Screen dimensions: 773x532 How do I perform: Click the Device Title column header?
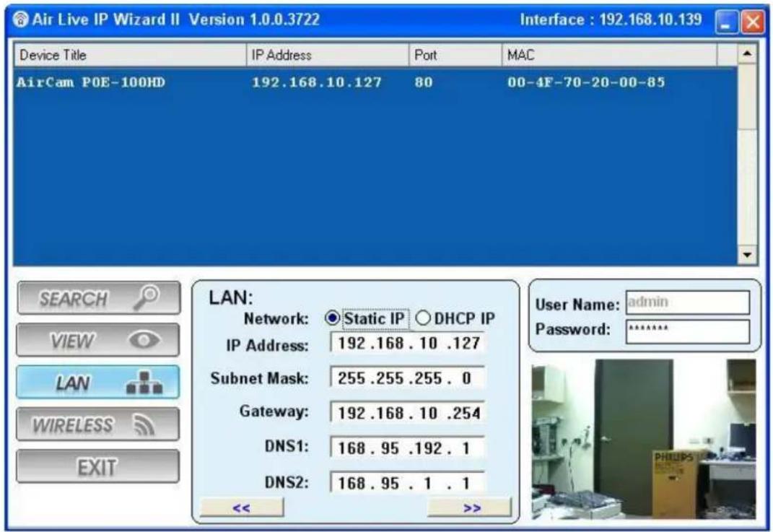tap(130, 56)
